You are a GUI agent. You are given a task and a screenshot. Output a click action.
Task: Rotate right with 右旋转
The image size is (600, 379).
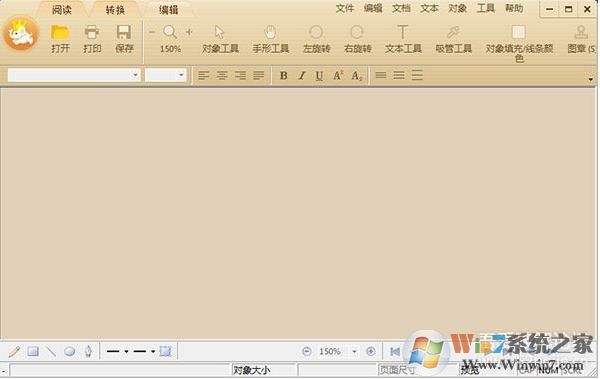coord(357,39)
